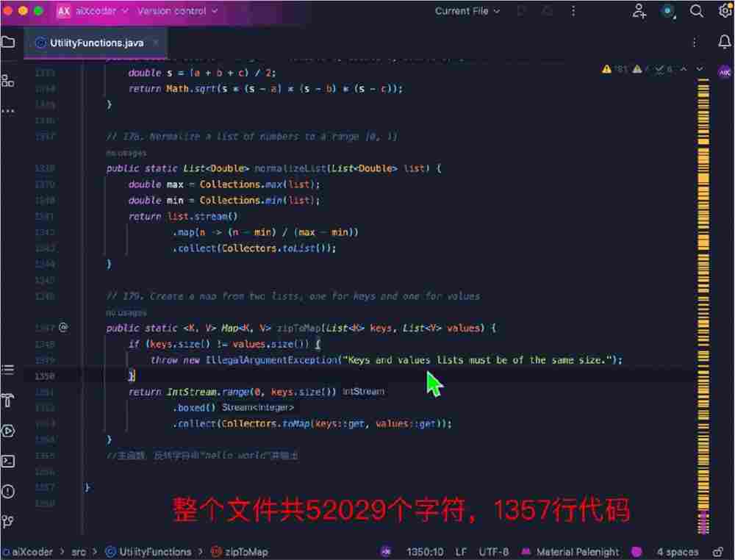Click the AIX assistant icon at right edge
Screen dimensions: 735x560
(725, 71)
